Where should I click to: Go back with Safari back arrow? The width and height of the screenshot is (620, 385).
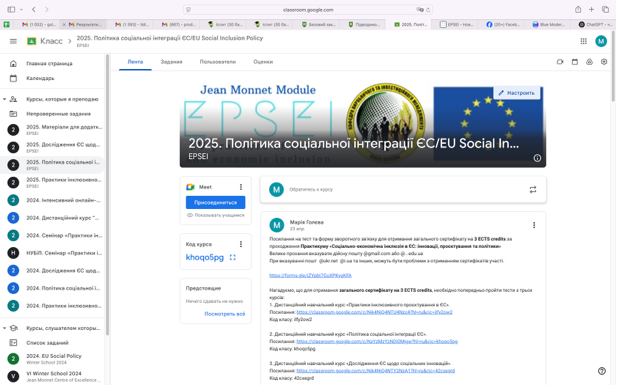click(x=34, y=9)
